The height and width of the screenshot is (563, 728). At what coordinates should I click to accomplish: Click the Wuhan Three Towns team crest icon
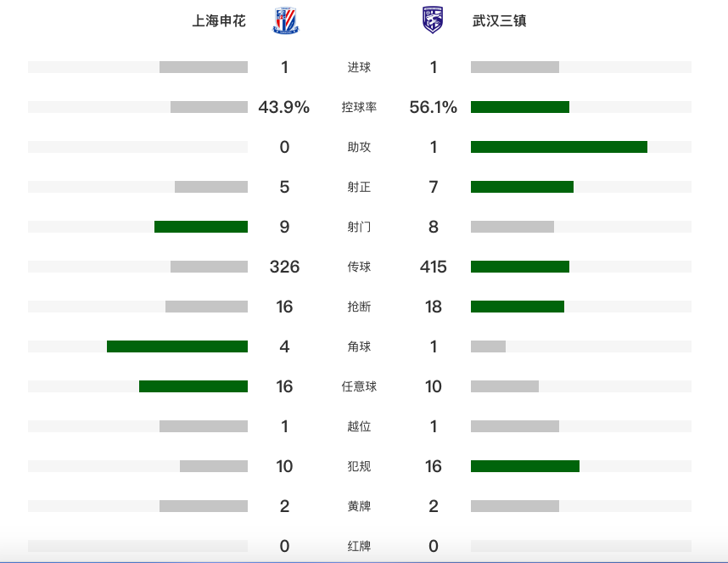point(433,20)
